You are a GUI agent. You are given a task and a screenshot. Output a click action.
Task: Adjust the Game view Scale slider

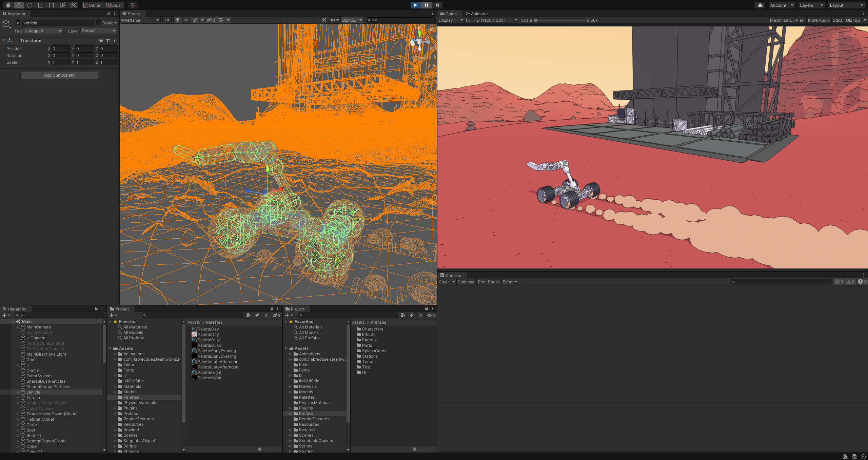pos(536,20)
